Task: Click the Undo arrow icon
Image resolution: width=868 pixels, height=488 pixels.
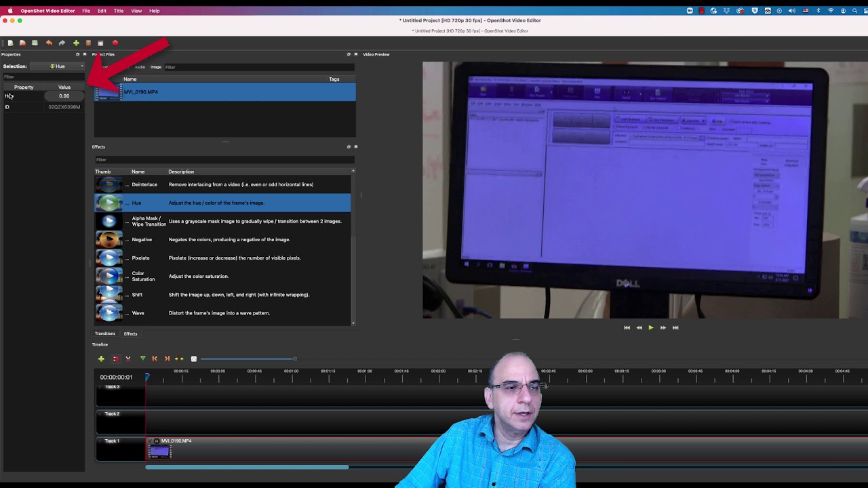Action: [x=49, y=43]
